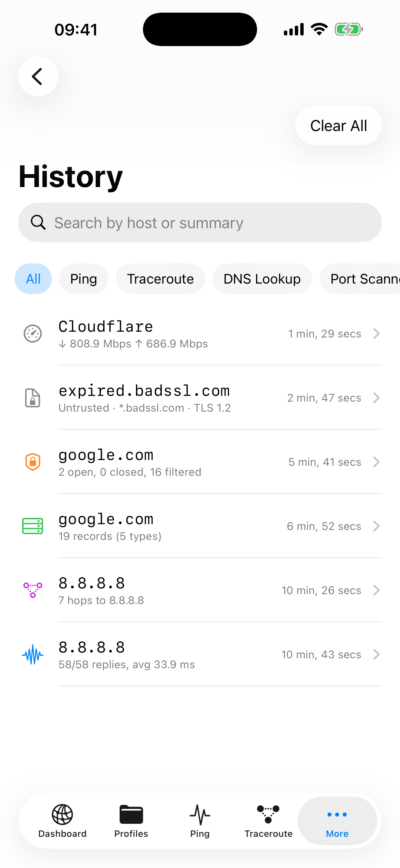Select the green DNS records icon for google.com
Screen dimensions: 400x868
click(x=33, y=526)
